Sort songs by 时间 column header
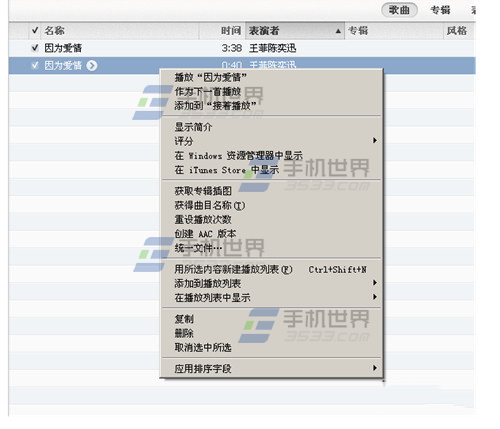 pos(222,31)
